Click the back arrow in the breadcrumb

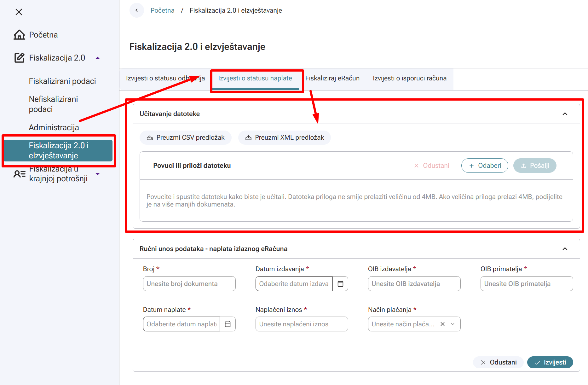[136, 10]
